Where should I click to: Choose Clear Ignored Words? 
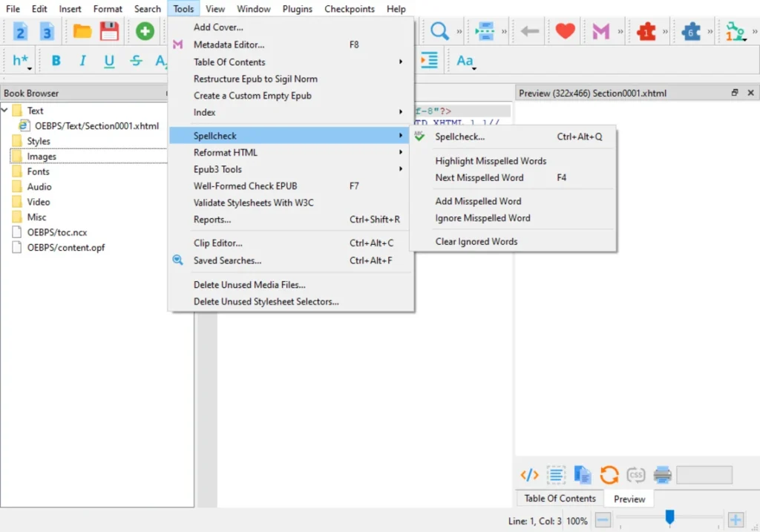[x=514, y=241]
